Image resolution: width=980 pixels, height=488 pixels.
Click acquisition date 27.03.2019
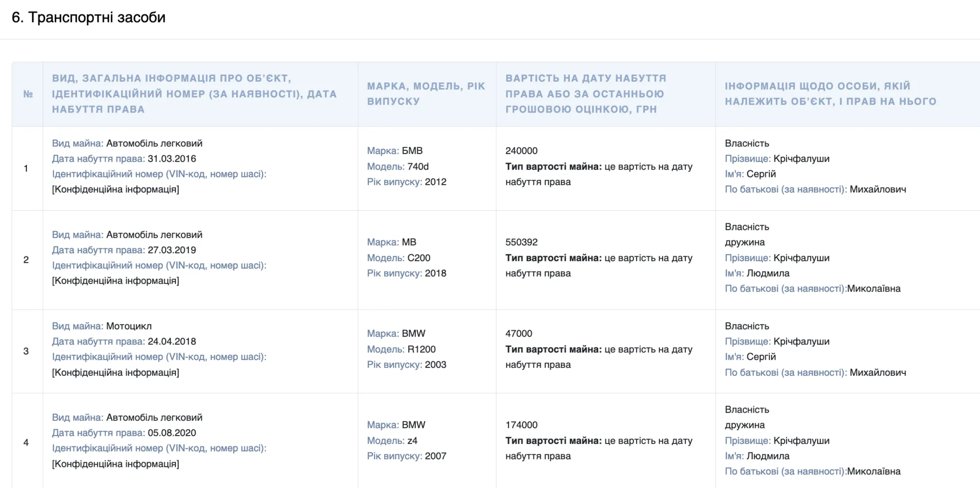[171, 250]
